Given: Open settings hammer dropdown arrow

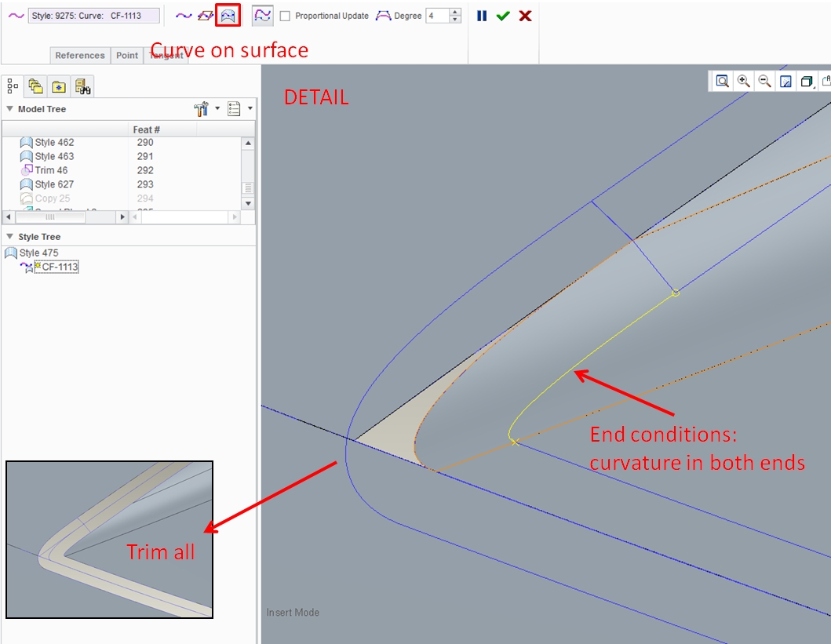Looking at the screenshot, I should [x=217, y=108].
